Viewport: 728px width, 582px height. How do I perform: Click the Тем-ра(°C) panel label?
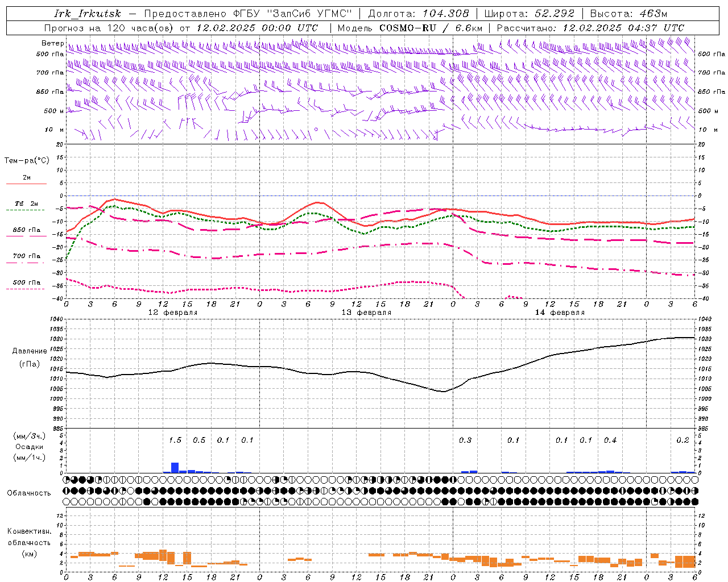pyautogui.click(x=27, y=161)
